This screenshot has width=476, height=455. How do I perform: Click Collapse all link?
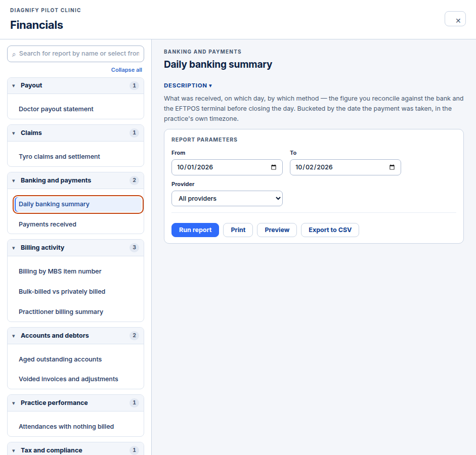click(126, 70)
